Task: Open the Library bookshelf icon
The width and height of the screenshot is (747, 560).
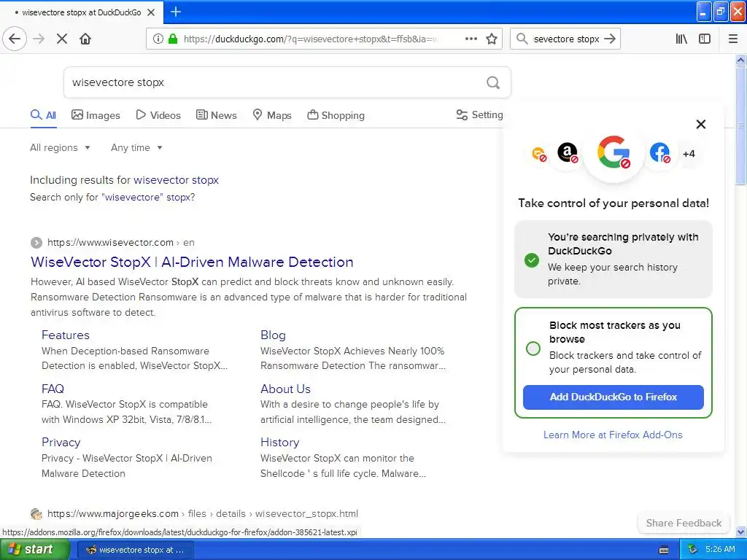Action: (681, 39)
